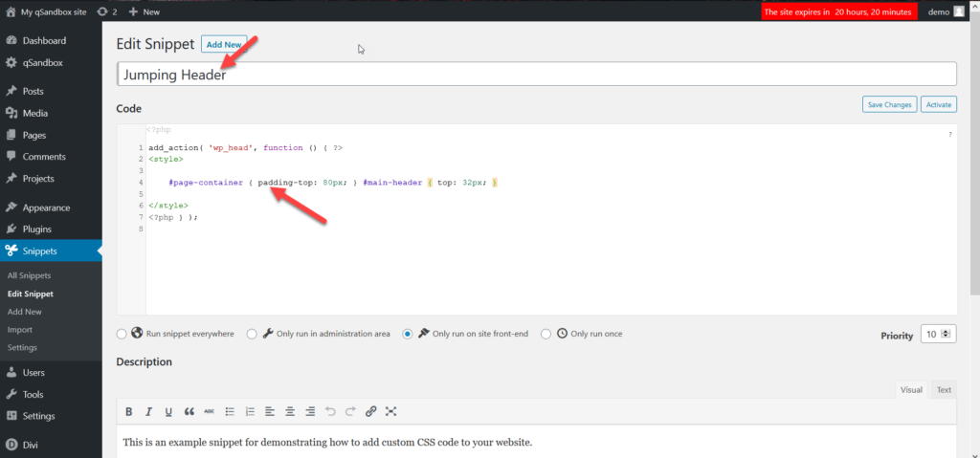Image resolution: width=980 pixels, height=458 pixels.
Task: Align description text right
Action: click(x=310, y=411)
